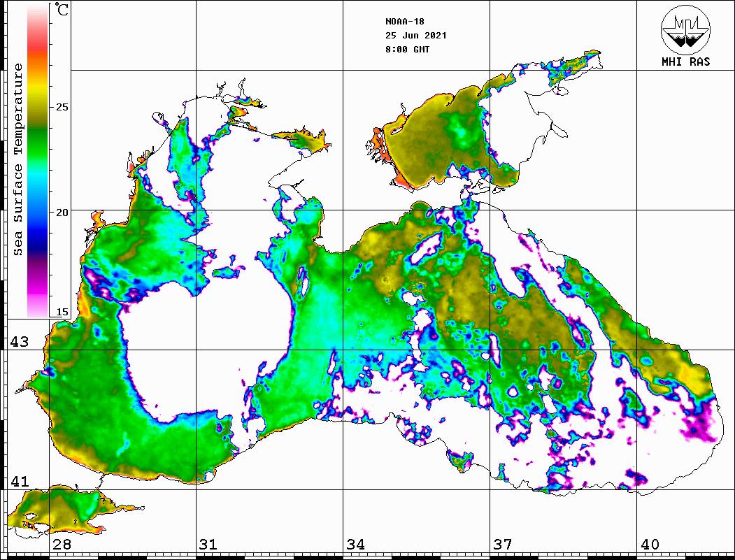
Task: Click the 25 value on temperature scale
Action: click(x=62, y=107)
